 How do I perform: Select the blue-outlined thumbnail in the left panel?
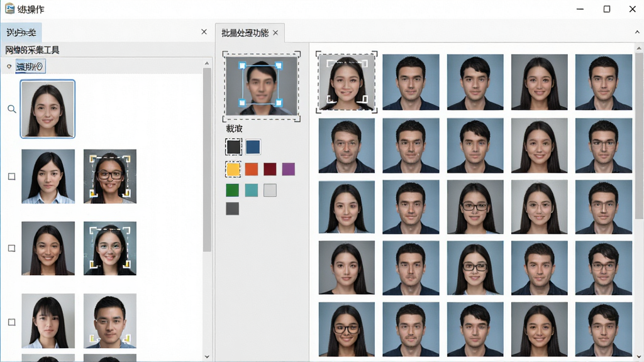click(x=48, y=109)
